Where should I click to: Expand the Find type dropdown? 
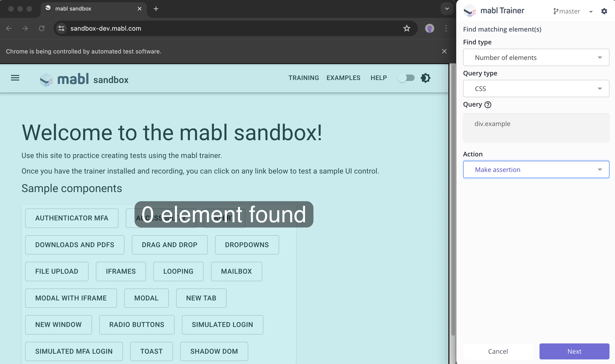[x=536, y=57]
